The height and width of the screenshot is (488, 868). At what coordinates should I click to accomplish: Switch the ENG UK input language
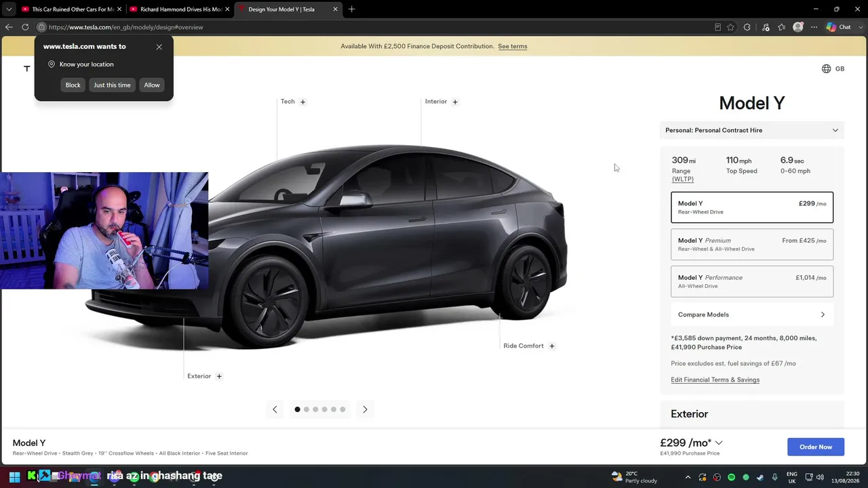(791, 477)
